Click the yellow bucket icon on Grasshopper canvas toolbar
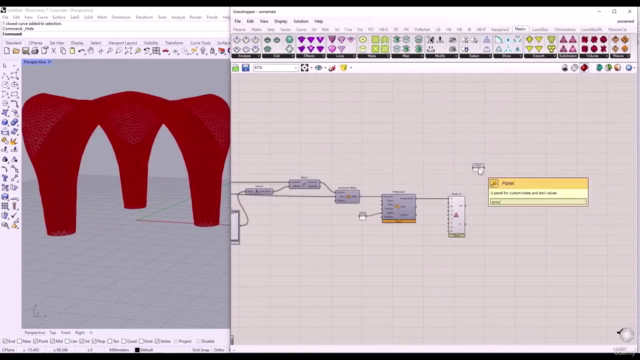Viewport: 640px width, 360px height. (344, 68)
